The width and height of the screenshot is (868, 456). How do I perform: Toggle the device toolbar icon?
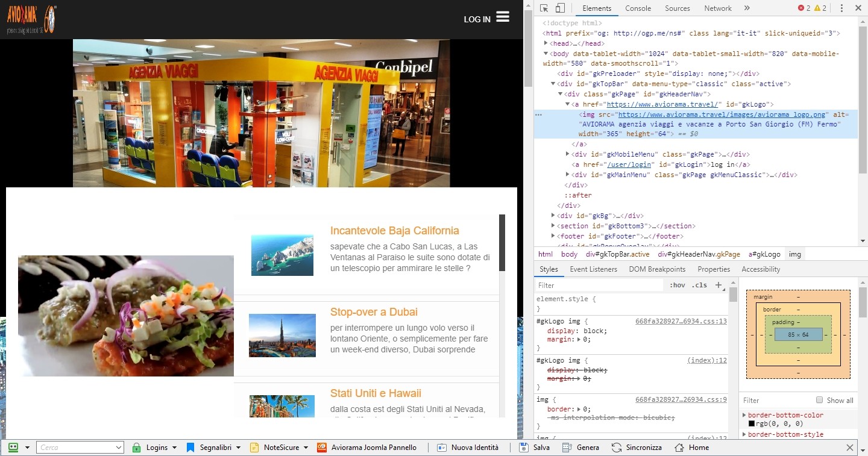pyautogui.click(x=560, y=8)
